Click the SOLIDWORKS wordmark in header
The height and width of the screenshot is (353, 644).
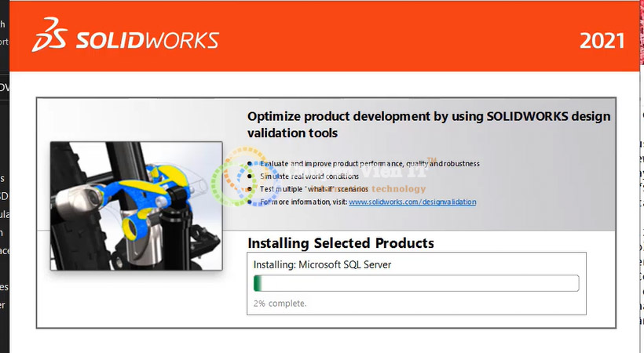[x=146, y=40]
